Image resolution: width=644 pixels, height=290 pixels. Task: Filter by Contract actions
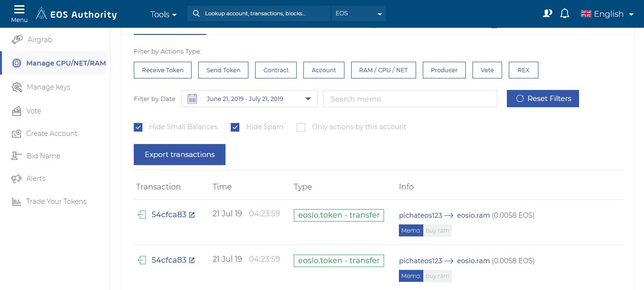pos(276,70)
